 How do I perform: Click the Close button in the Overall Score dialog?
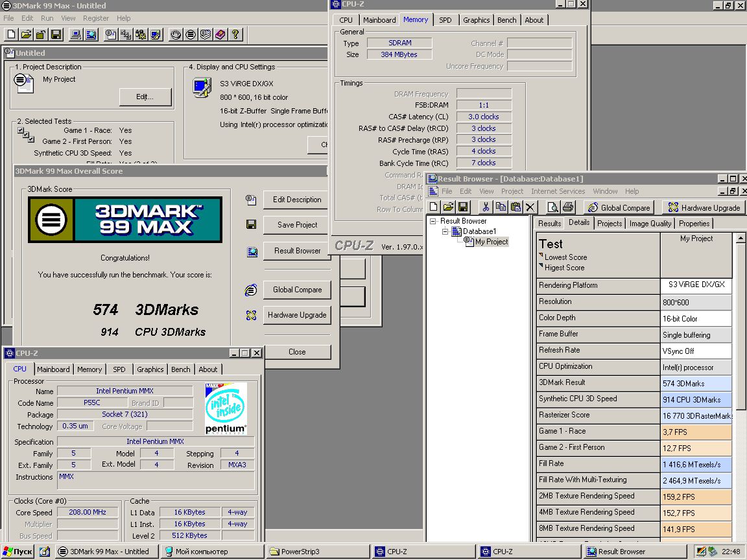(297, 352)
